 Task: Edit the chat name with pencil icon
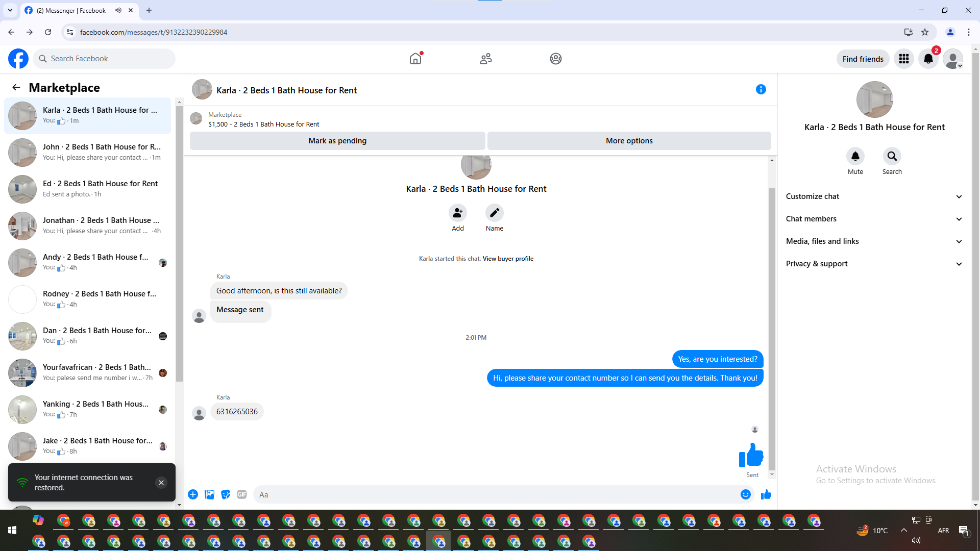(x=495, y=213)
